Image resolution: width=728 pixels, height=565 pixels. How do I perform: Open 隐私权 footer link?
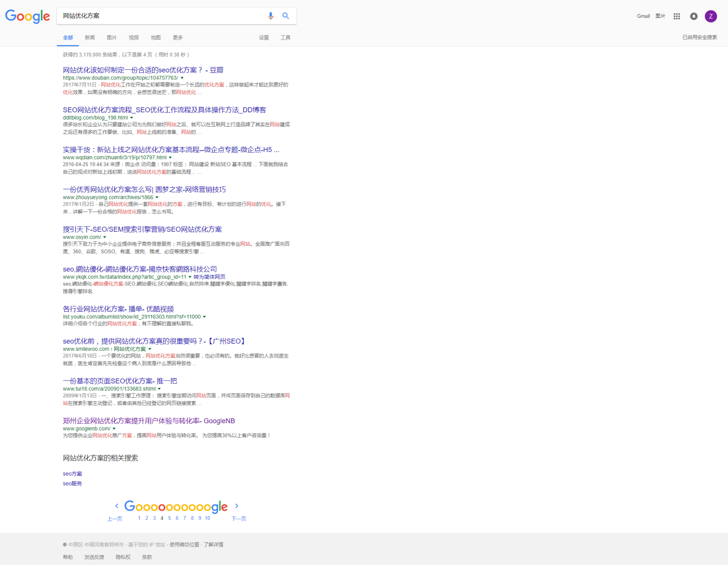click(x=123, y=557)
